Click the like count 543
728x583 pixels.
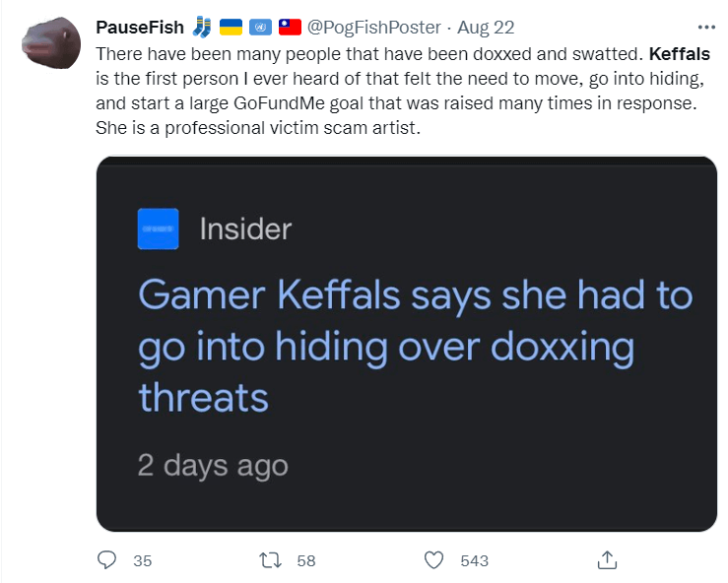[x=474, y=560]
